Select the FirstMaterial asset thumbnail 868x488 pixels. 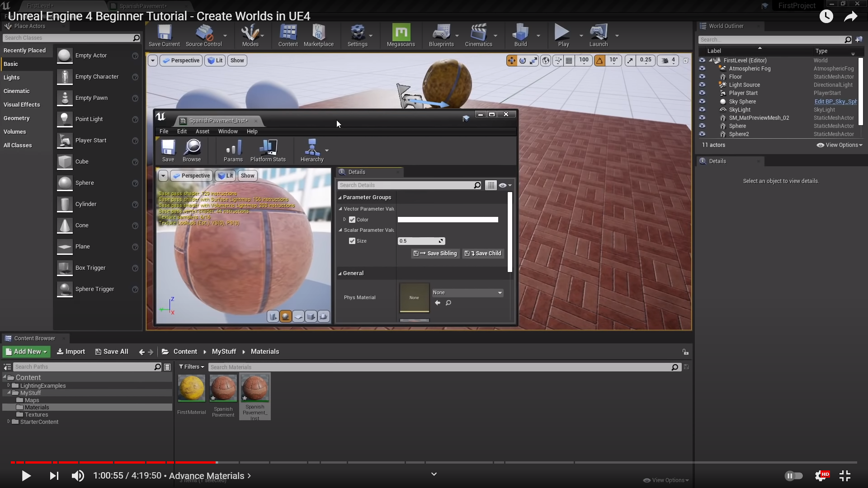pyautogui.click(x=191, y=388)
